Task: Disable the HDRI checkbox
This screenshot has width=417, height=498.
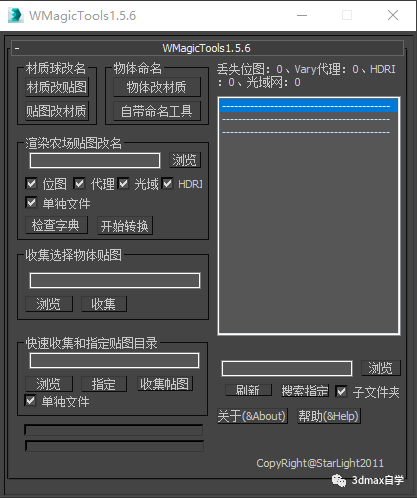Action: pos(167,184)
